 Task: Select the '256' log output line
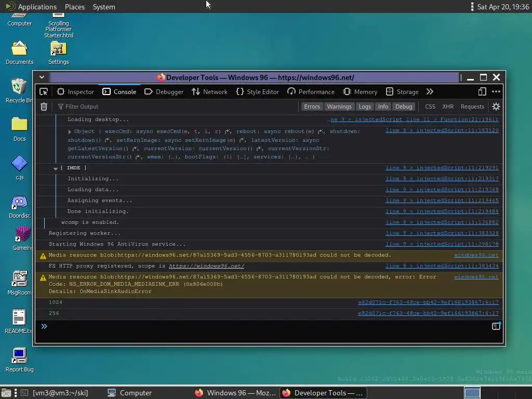(269, 313)
